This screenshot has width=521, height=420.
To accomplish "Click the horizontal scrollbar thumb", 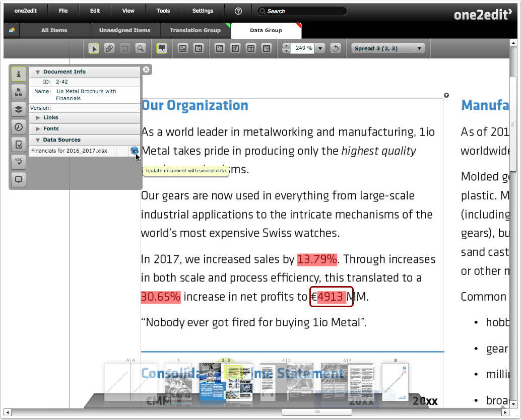I will (x=316, y=412).
